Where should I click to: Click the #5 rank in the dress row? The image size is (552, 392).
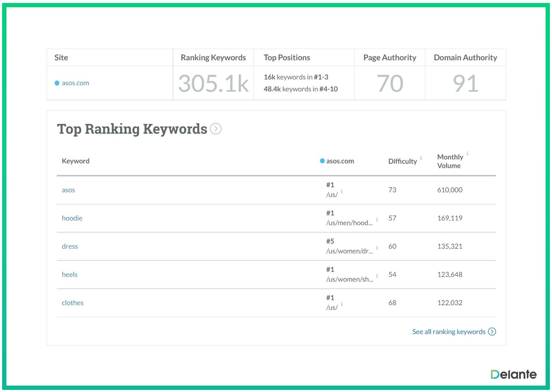tap(330, 241)
